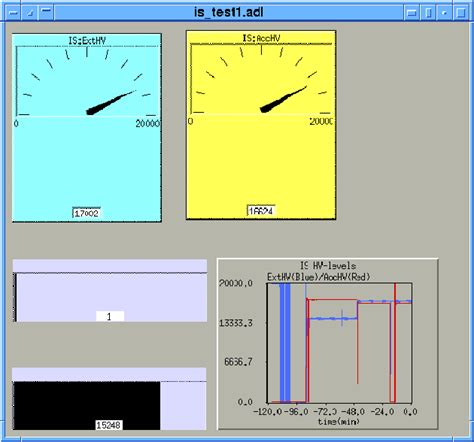Click the 20000 maximum label of AccHV meter
Screen dimensions: 474x442
[321, 121]
